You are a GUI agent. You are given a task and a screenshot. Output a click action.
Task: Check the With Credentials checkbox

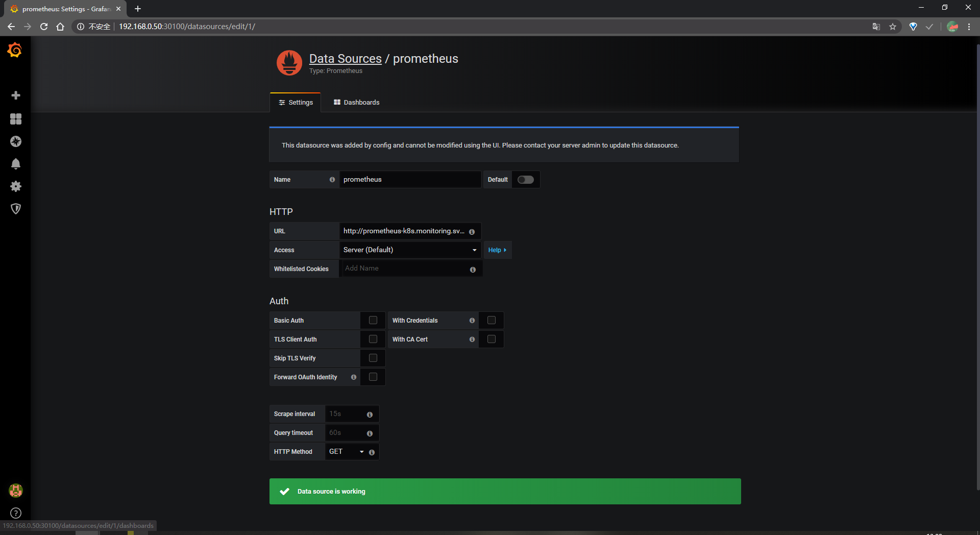click(x=492, y=320)
